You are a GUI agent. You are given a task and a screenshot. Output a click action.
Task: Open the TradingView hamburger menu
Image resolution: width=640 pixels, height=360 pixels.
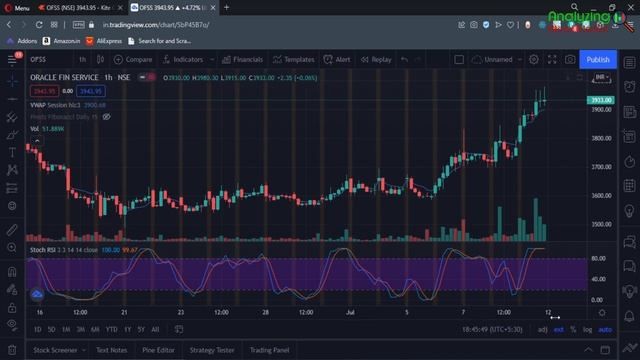12,60
